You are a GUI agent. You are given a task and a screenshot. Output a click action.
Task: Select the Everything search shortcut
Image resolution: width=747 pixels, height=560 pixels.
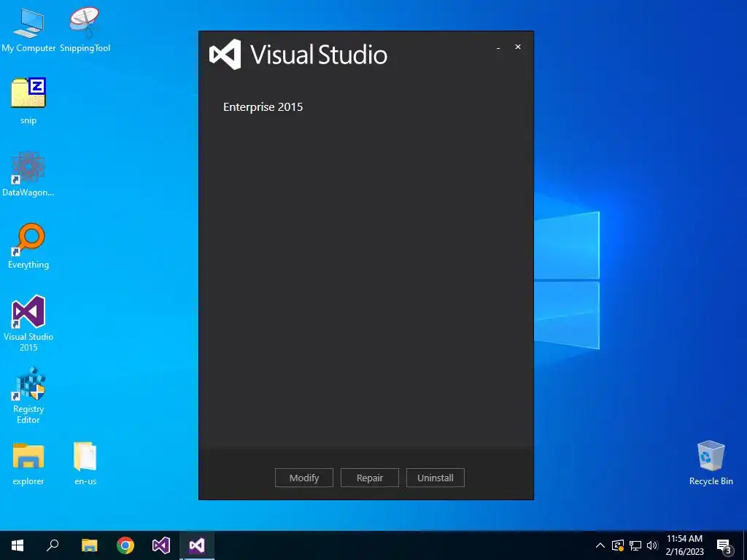[28, 246]
